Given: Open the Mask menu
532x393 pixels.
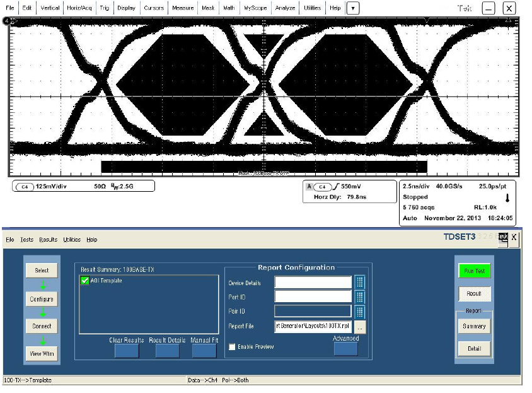Looking at the screenshot, I should [x=208, y=8].
